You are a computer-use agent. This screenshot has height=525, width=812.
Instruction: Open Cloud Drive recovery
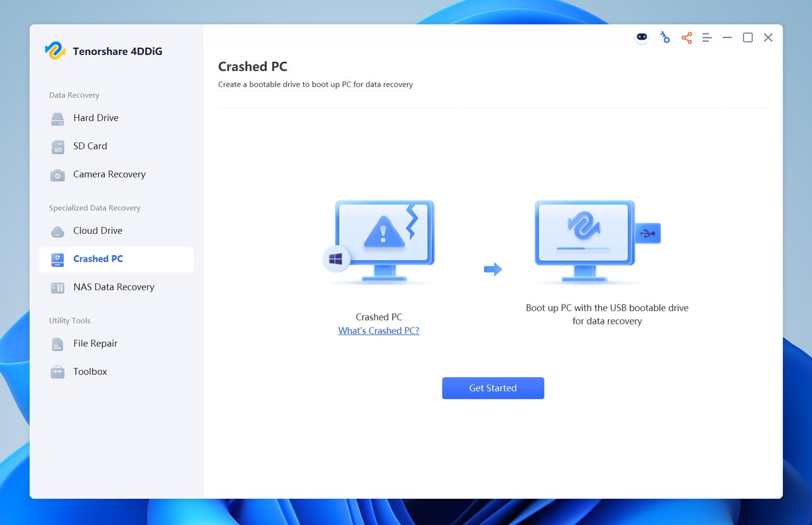pyautogui.click(x=117, y=231)
